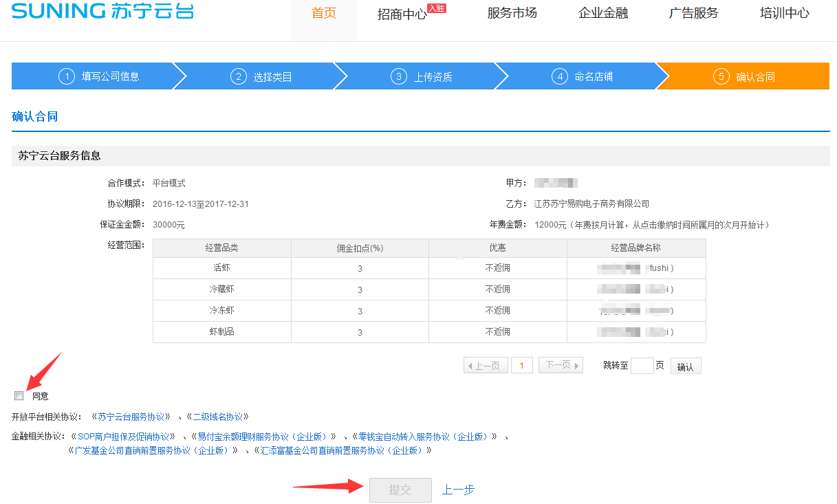Click the 提交 submit button
Image resolution: width=837 pixels, height=504 pixels.
click(400, 490)
